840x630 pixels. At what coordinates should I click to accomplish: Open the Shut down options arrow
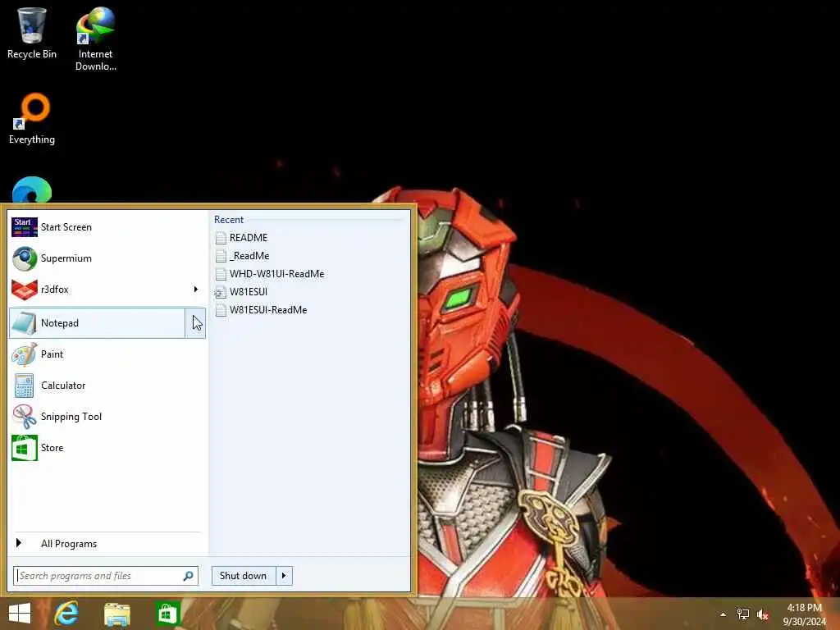[284, 576]
